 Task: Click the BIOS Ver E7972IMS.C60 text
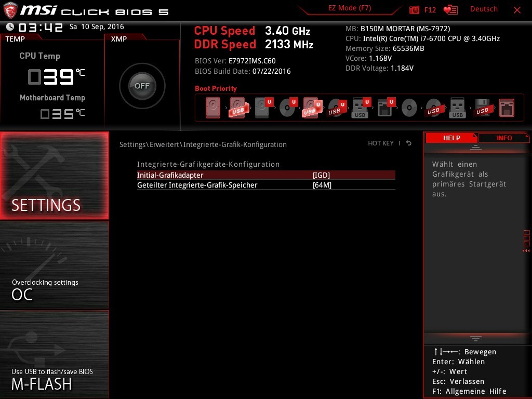coord(235,61)
